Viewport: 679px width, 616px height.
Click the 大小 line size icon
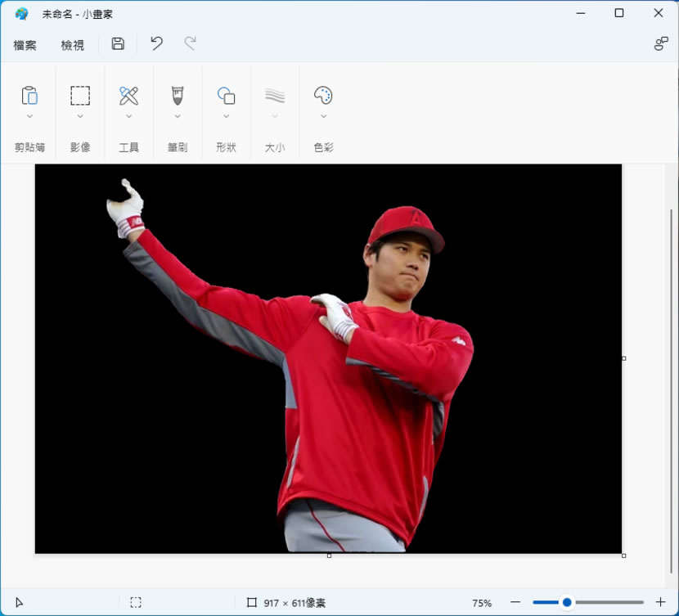[275, 95]
